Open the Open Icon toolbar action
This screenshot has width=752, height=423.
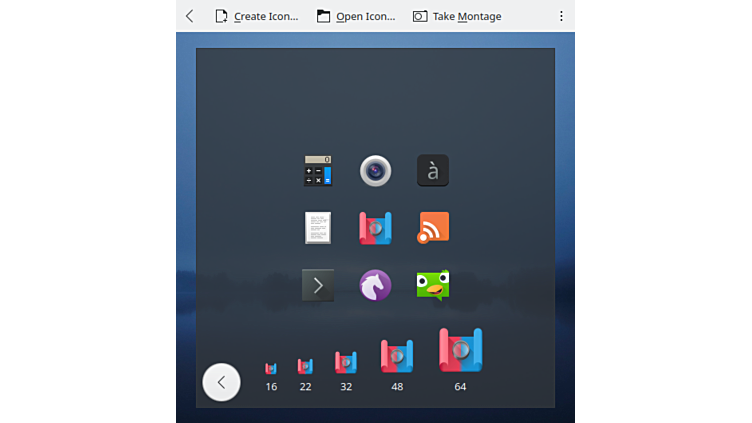(356, 16)
